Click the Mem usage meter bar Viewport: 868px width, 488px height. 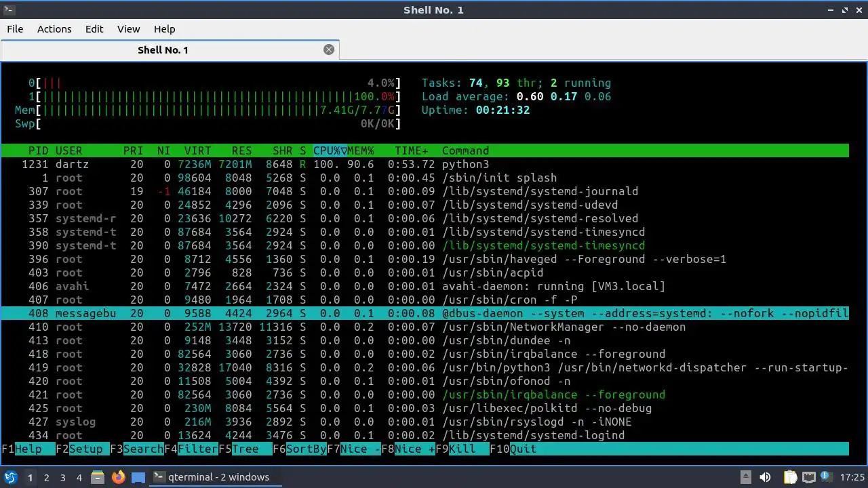click(x=208, y=110)
